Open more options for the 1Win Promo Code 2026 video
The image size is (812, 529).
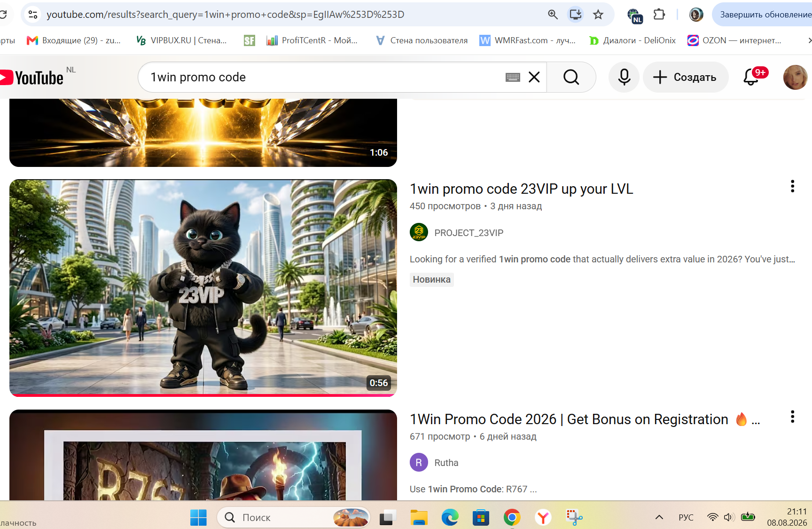[792, 417]
